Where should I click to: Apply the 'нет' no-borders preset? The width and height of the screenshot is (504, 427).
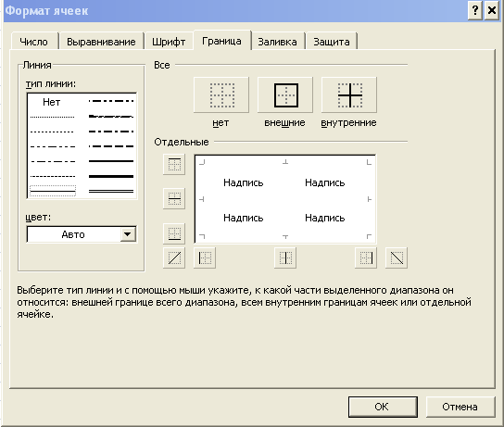coord(221,95)
